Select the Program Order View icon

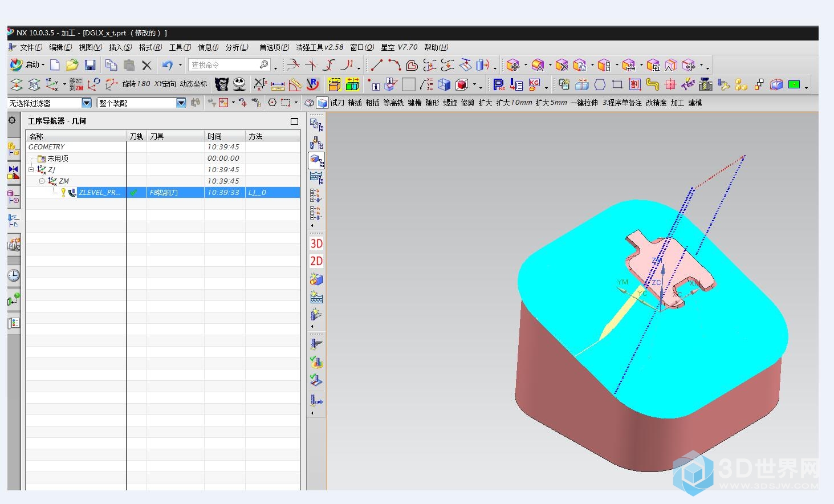316,124
